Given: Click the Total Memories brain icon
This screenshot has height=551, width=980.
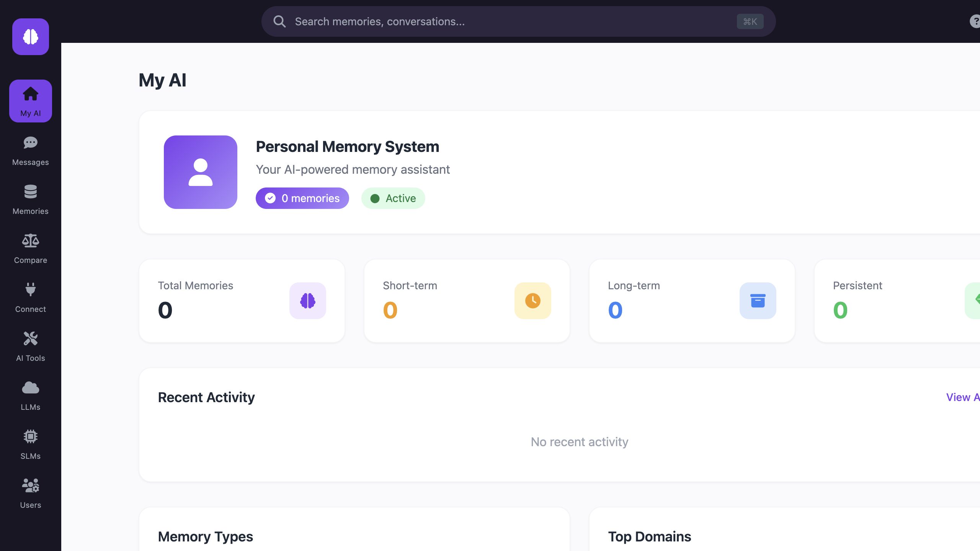Looking at the screenshot, I should coord(308,301).
